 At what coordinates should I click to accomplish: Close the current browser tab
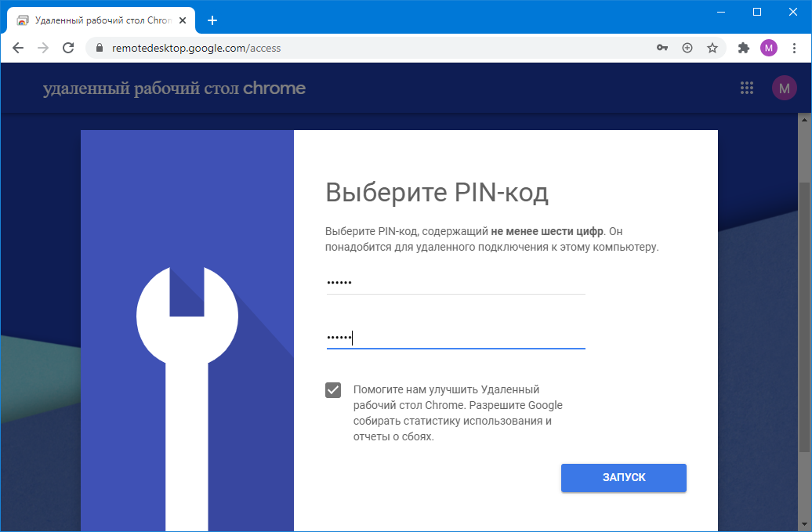click(x=183, y=20)
